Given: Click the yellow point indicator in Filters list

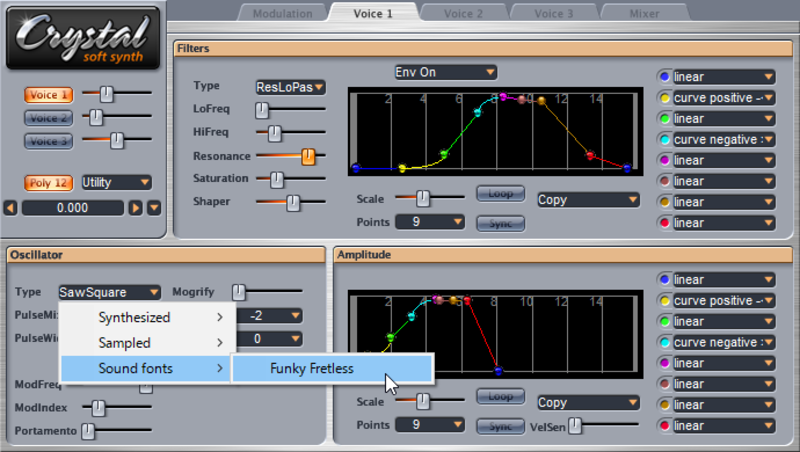Looking at the screenshot, I should tap(664, 98).
